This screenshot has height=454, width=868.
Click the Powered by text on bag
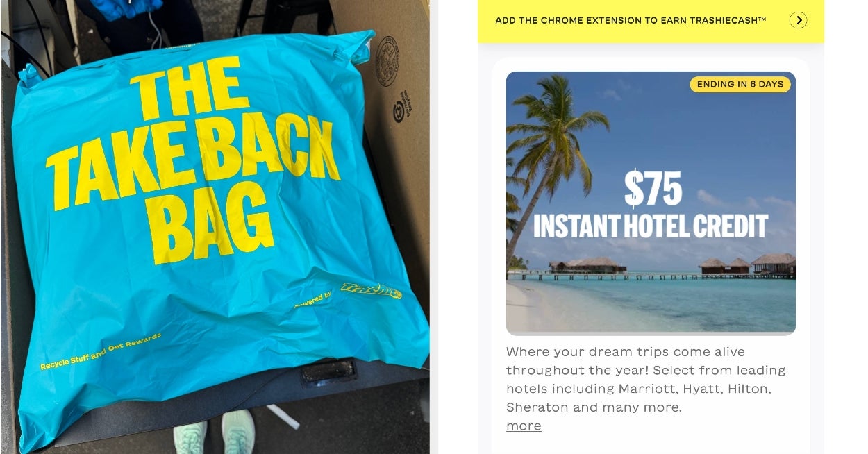pos(313,299)
